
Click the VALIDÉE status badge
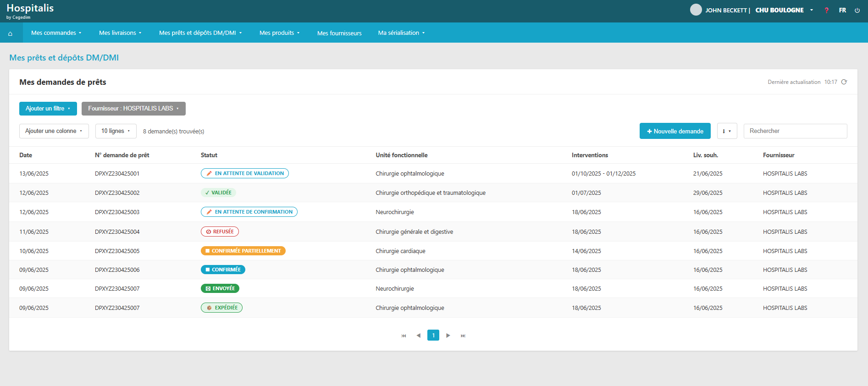(218, 193)
